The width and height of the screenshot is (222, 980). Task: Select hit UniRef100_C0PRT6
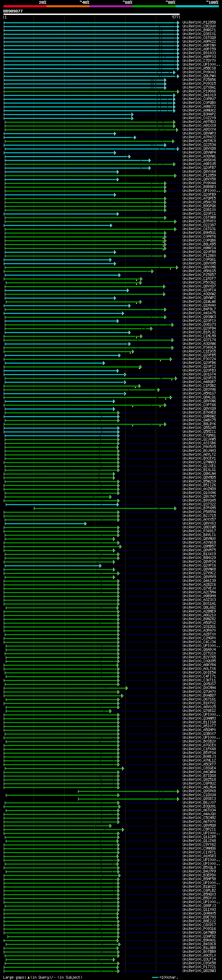(199, 237)
